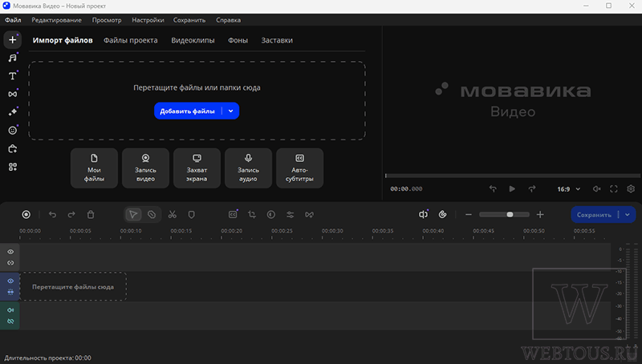This screenshot has height=364, width=642.
Task: Click the Crop tool in the timeline toolbar
Action: tap(252, 214)
